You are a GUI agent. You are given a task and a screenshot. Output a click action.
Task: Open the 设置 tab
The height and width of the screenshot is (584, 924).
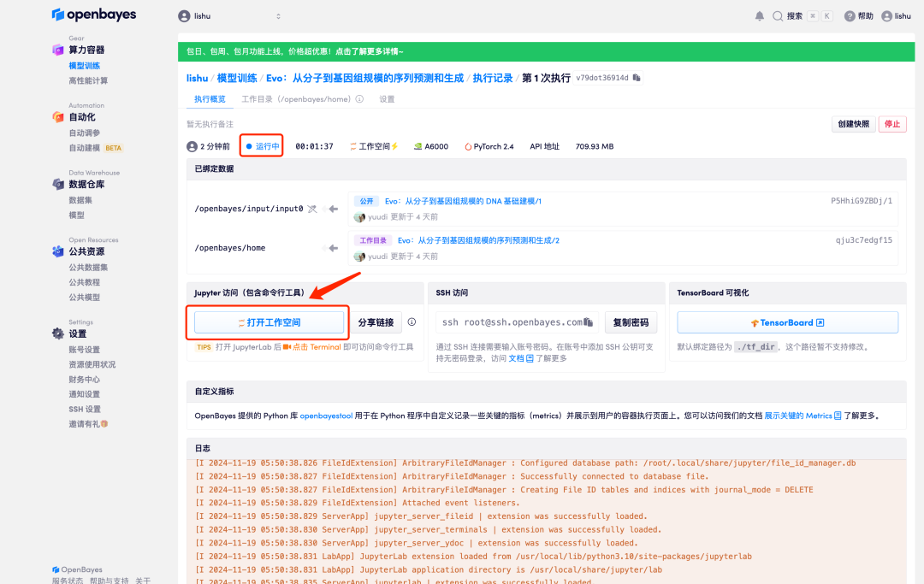(387, 98)
